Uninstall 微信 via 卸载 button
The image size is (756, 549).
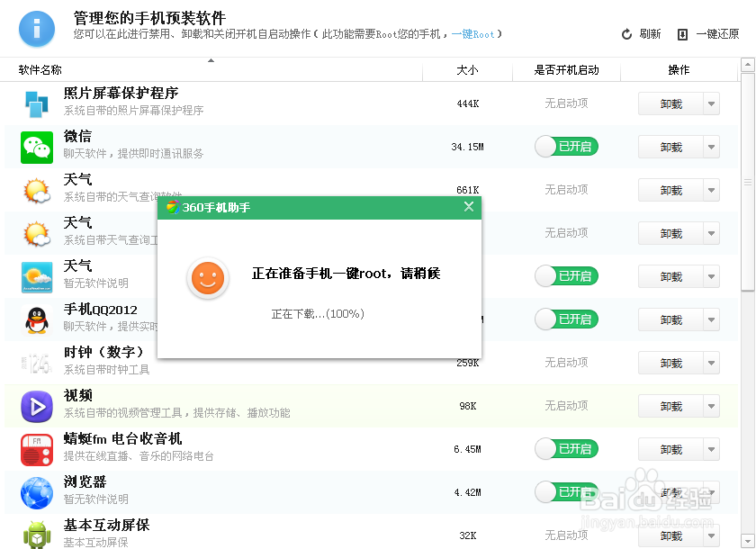(670, 147)
